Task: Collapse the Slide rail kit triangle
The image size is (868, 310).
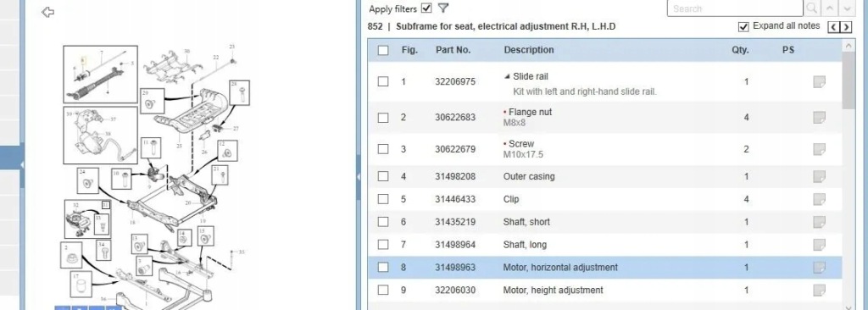Action: click(507, 77)
